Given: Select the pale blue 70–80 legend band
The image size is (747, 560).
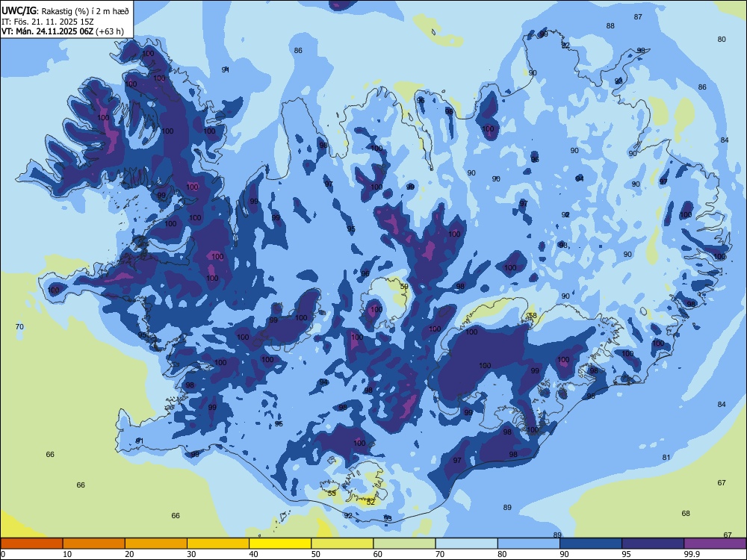Looking at the screenshot, I should [x=467, y=544].
